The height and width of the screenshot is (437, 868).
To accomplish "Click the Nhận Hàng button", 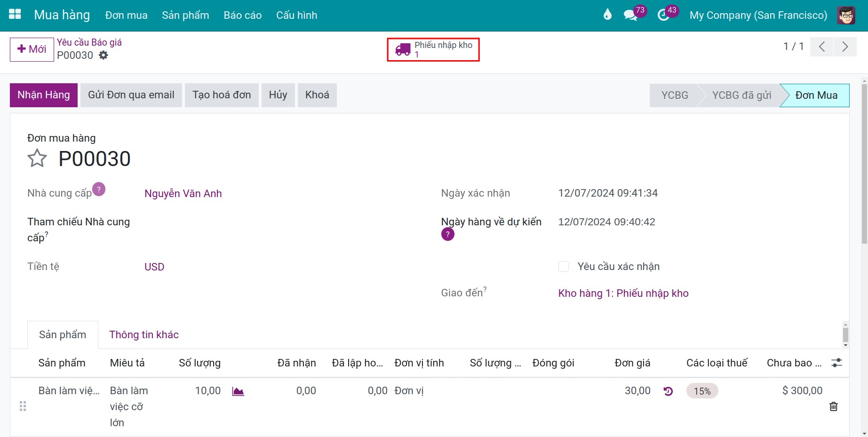I will coord(44,95).
